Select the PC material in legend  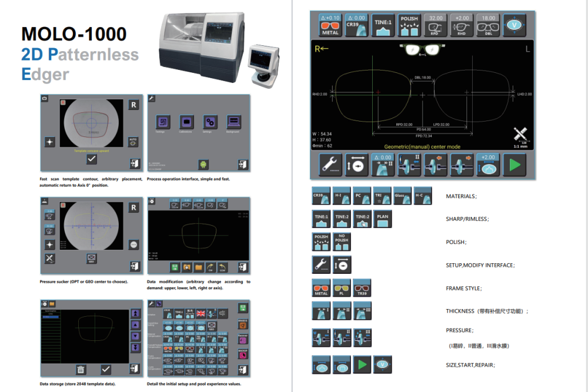pyautogui.click(x=362, y=196)
